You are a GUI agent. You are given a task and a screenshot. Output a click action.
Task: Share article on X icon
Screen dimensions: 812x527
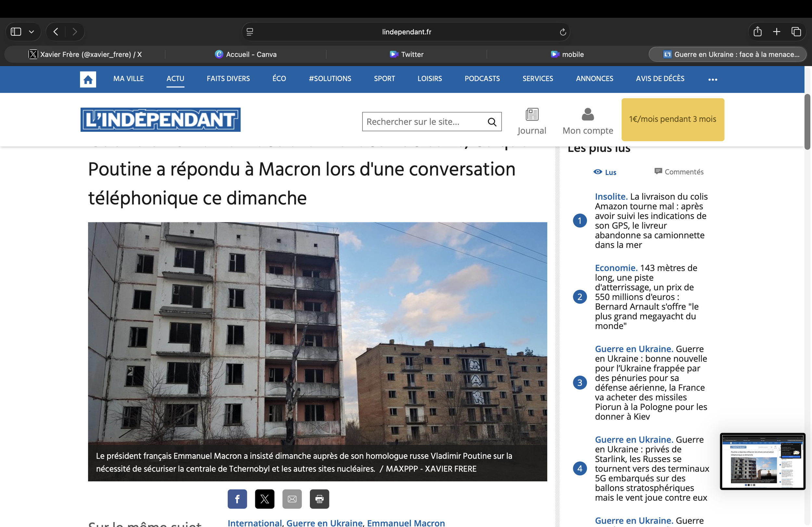(264, 499)
